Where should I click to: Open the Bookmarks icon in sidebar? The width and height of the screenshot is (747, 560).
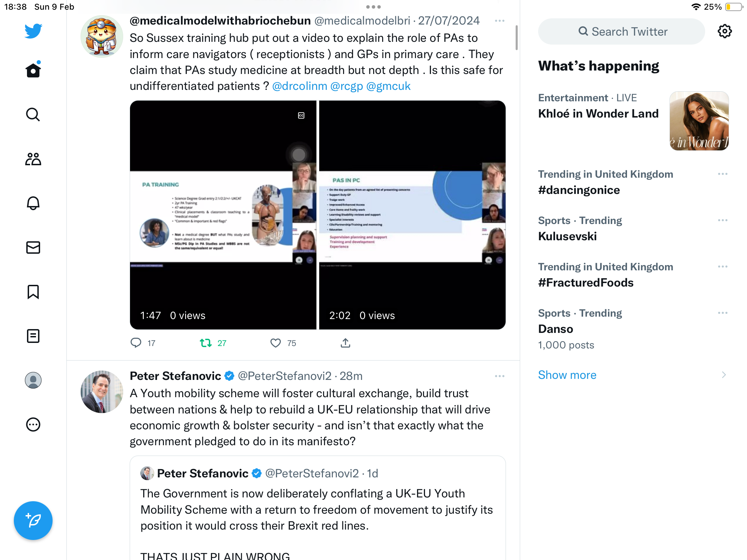pyautogui.click(x=33, y=292)
